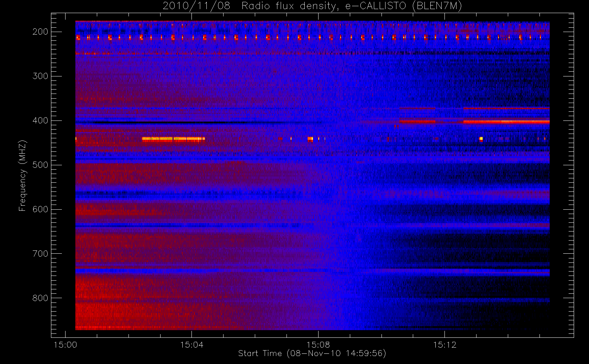Click the 15:08 time tick label
The width and height of the screenshot is (589, 364).
click(x=318, y=345)
